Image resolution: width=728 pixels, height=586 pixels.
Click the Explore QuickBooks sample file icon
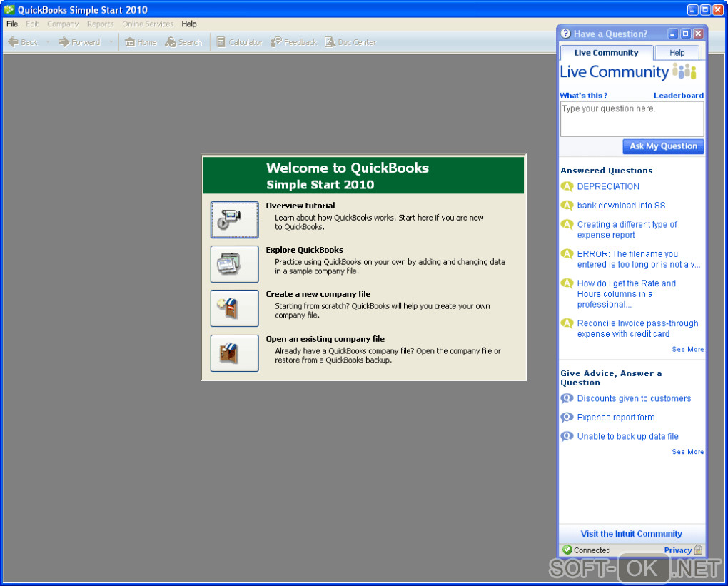(235, 264)
